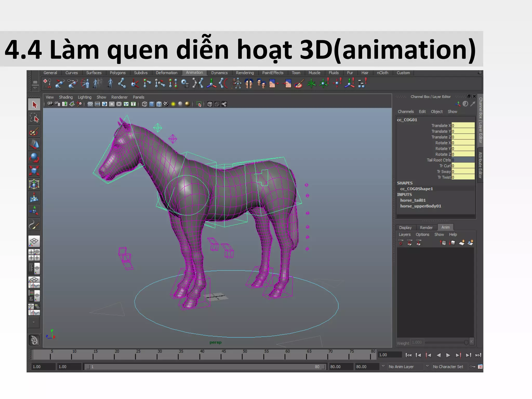The height and width of the screenshot is (399, 532).
Task: Select the Show Manipulator tool
Action: tap(34, 211)
